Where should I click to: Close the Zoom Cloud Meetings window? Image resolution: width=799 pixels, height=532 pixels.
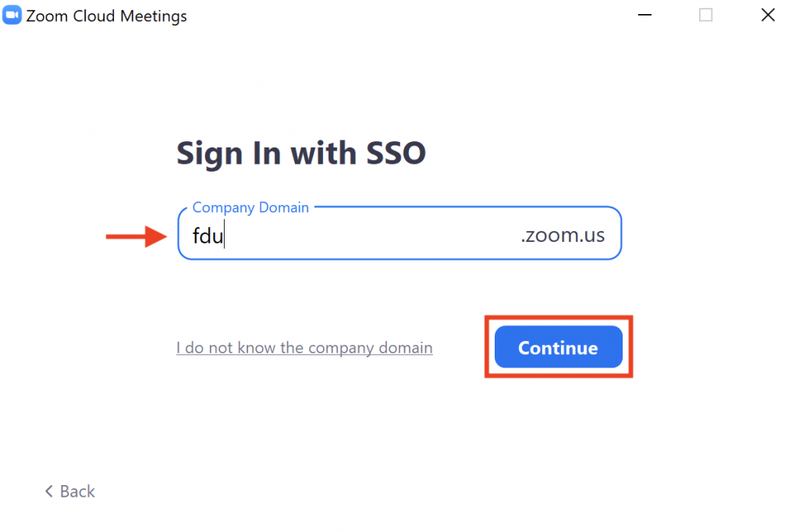(768, 15)
